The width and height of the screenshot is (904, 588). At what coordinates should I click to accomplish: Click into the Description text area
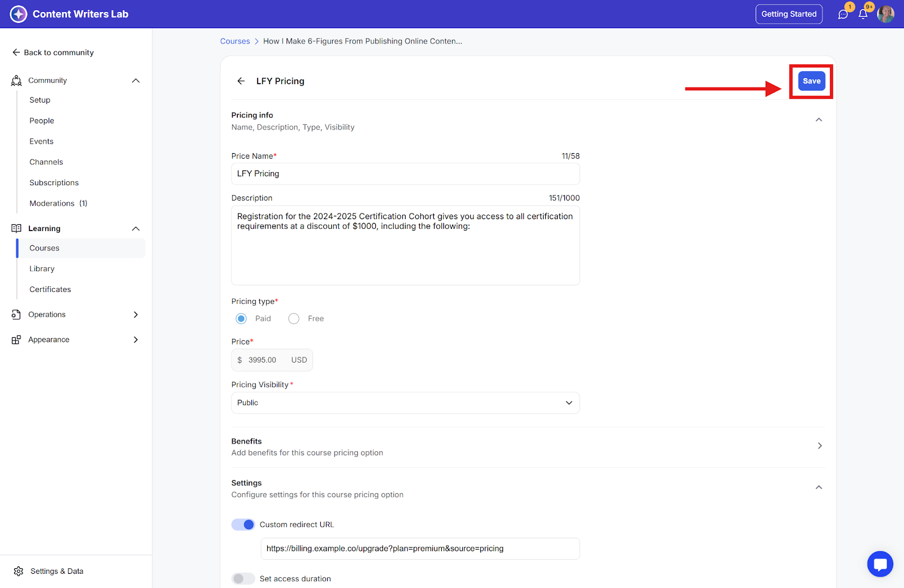[406, 246]
